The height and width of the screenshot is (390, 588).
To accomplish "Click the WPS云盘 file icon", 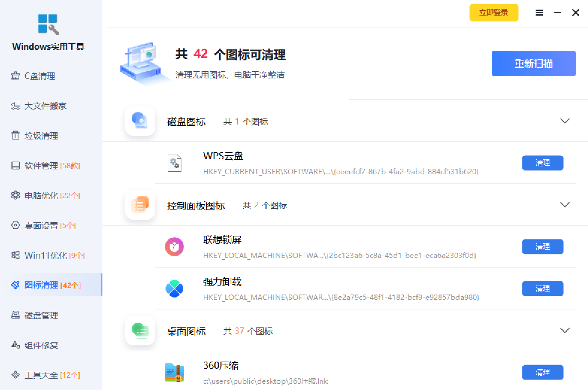I will pos(174,163).
